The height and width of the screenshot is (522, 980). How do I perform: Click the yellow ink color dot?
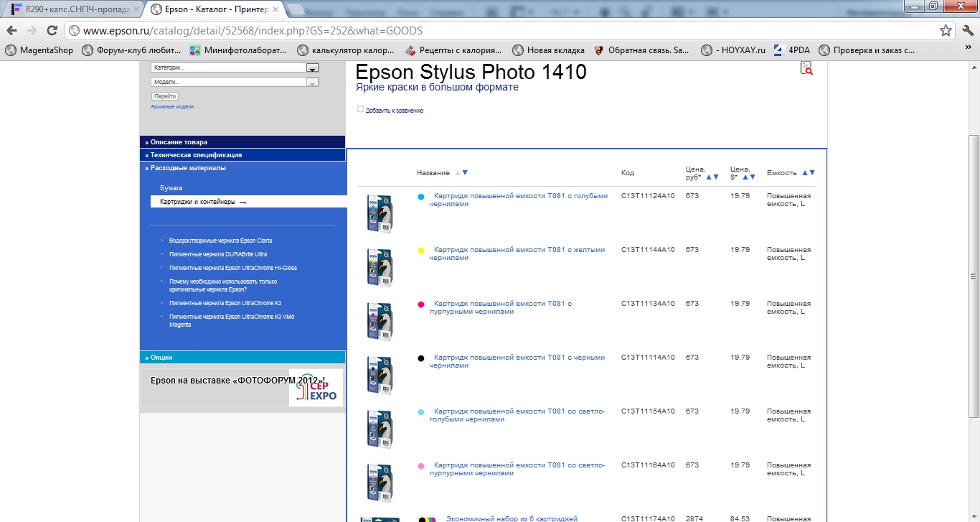421,250
